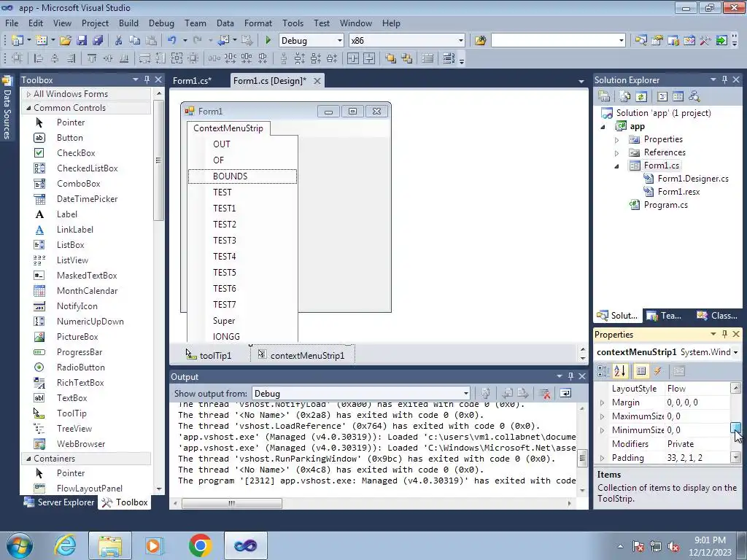Click Solution Explorer View Class Diagram icon
Screen dimensions: 747x560
(694, 97)
